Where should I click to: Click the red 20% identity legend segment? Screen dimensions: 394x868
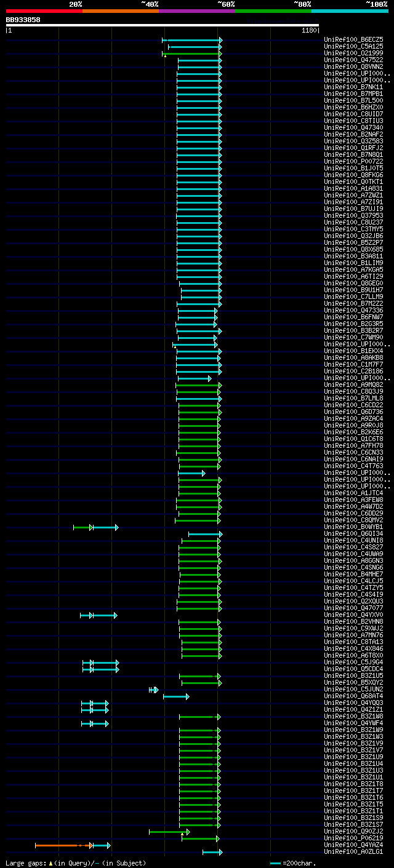click(44, 11)
